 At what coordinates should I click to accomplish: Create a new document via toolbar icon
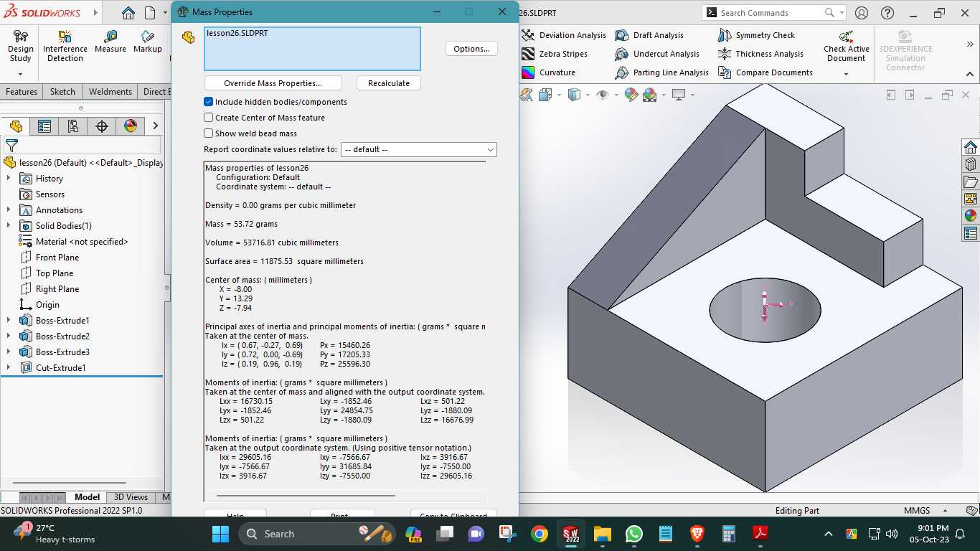[150, 13]
